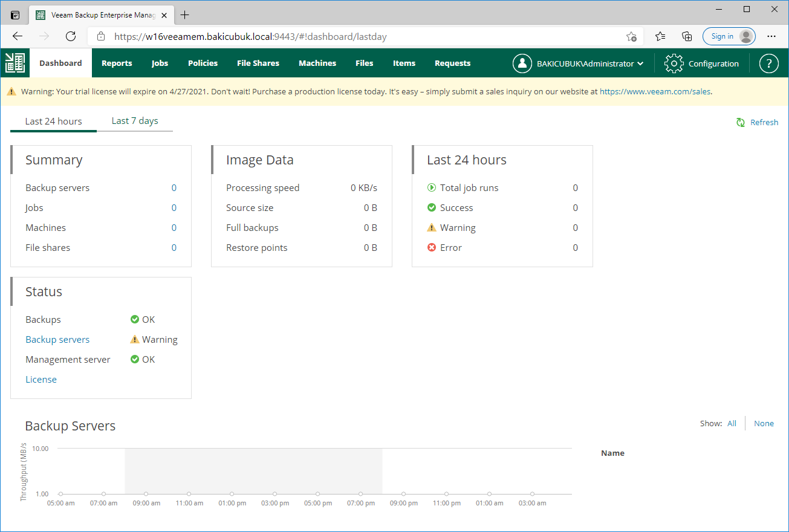The image size is (789, 532).
Task: Add page to favorites star icon
Action: [x=631, y=36]
